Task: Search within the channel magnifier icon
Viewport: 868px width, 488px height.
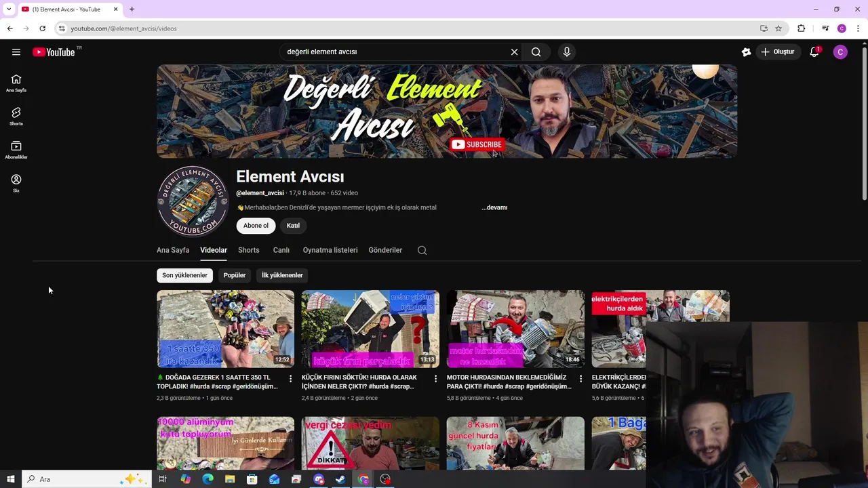Action: click(422, 250)
